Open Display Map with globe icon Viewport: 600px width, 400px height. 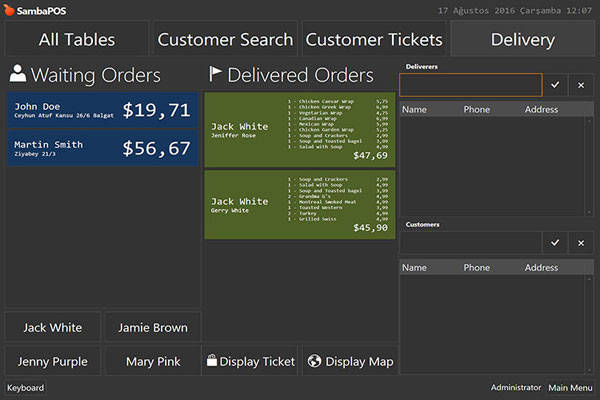pos(349,361)
